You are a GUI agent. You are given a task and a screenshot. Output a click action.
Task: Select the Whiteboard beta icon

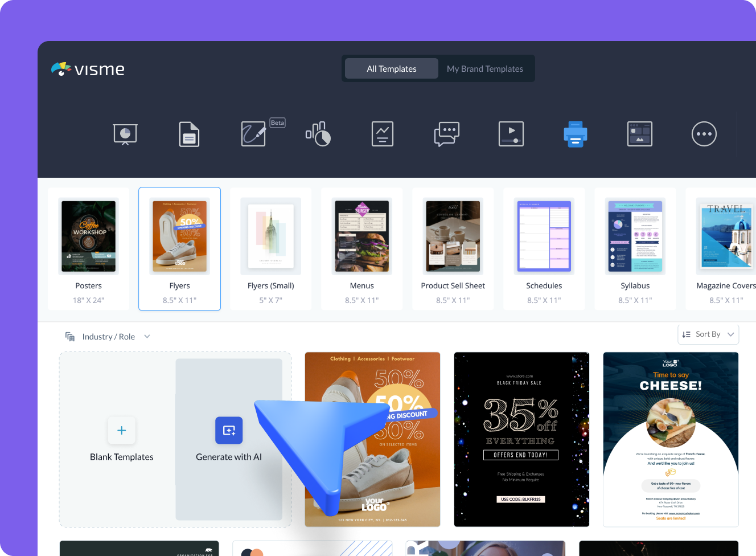[x=253, y=134]
